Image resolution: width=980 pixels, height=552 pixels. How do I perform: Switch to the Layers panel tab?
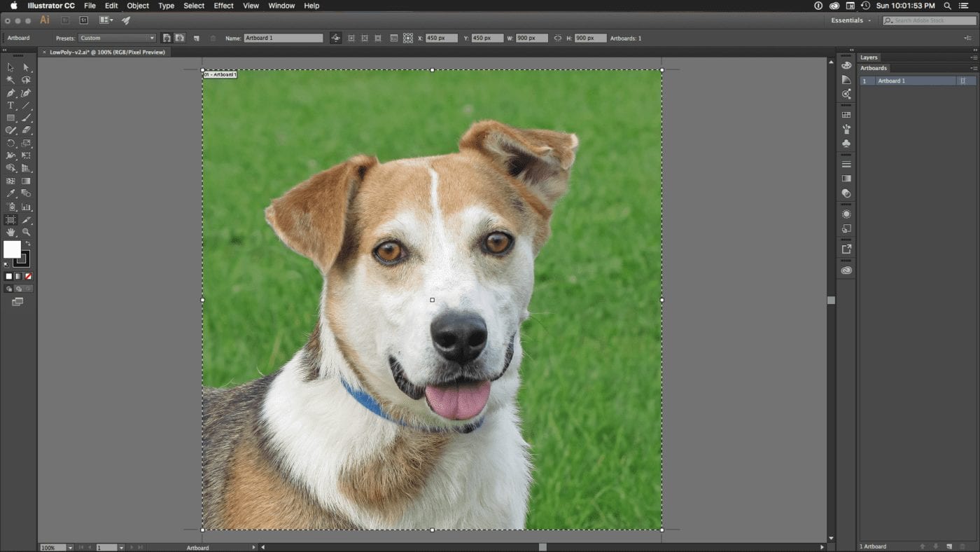869,57
